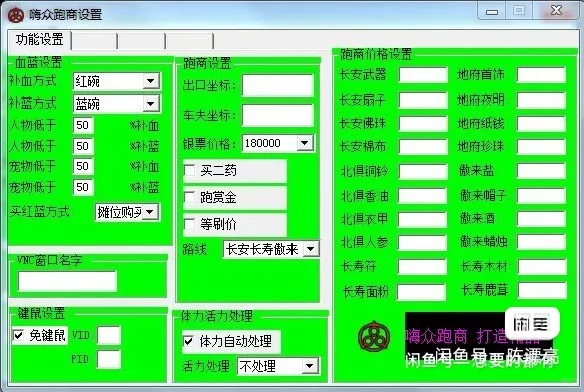Viewport: 584px width, 392px height.
Task: Click the 闲鱼 badge on the banner
Action: click(532, 323)
